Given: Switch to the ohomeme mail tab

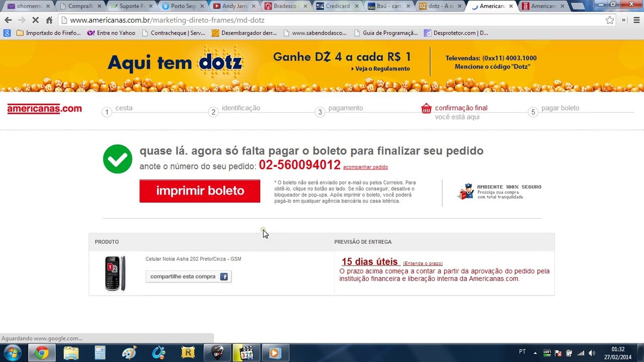Looking at the screenshot, I should point(29,6).
